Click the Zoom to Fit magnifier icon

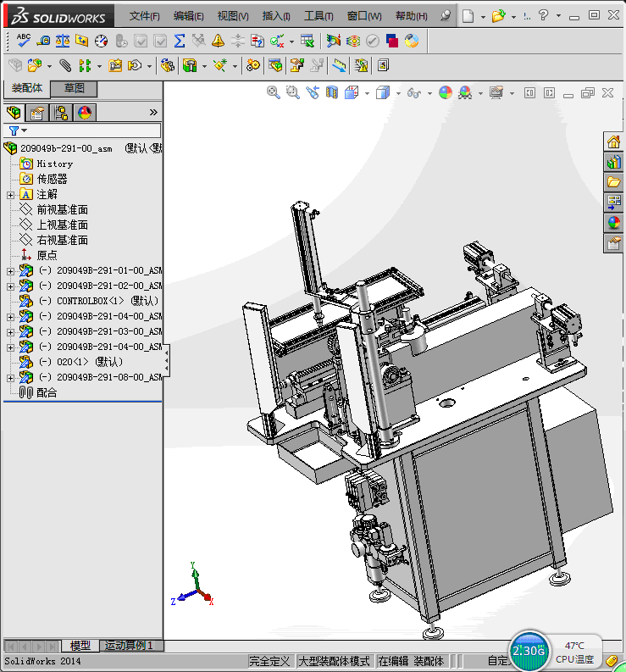pyautogui.click(x=274, y=92)
